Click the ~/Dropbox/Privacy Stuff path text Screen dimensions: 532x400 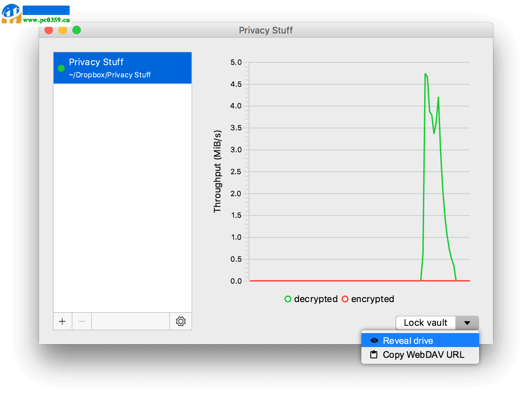click(110, 75)
